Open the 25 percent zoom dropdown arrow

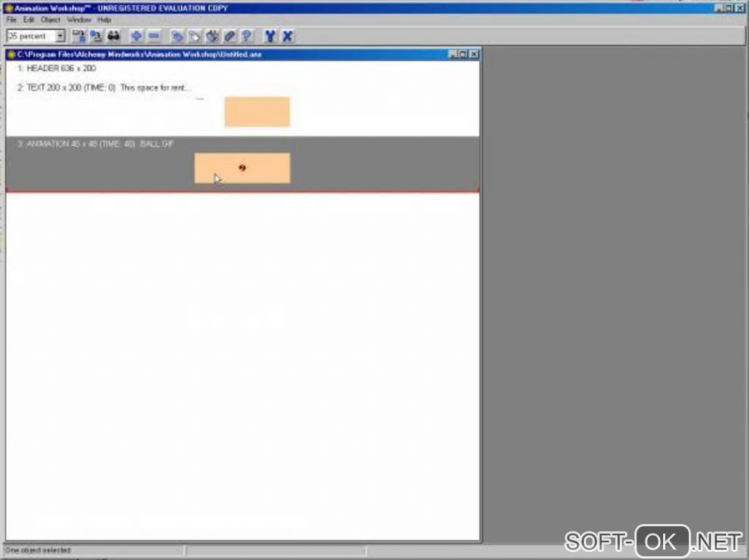pos(60,36)
